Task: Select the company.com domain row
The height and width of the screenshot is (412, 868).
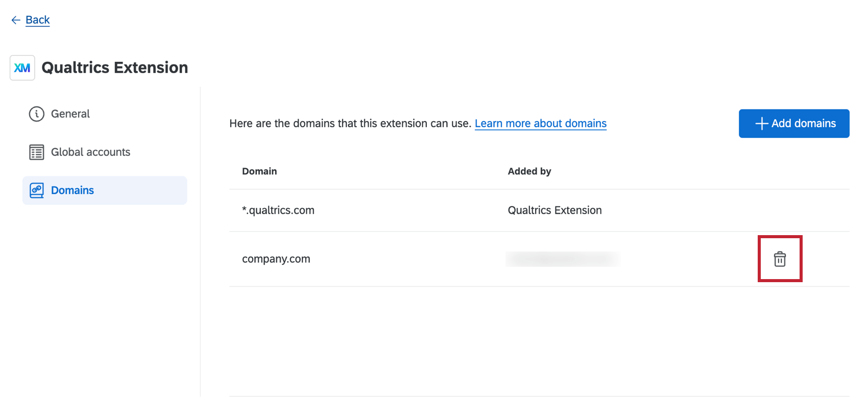Action: pyautogui.click(x=276, y=259)
